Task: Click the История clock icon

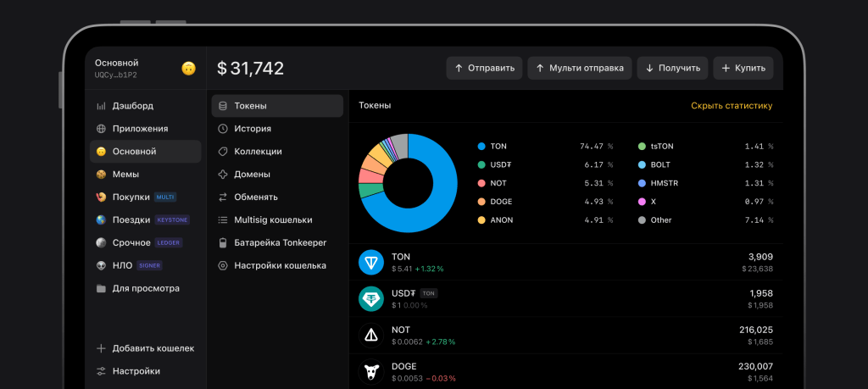Action: (x=223, y=128)
